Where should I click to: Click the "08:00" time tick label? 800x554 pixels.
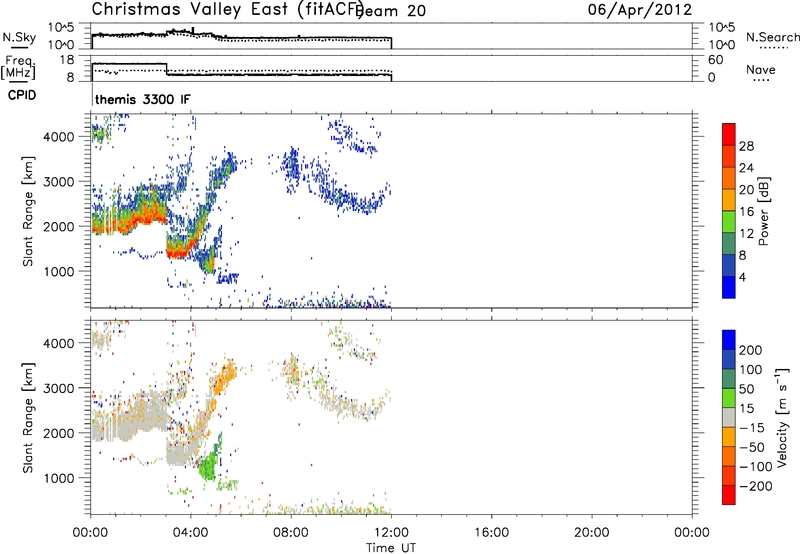point(291,533)
